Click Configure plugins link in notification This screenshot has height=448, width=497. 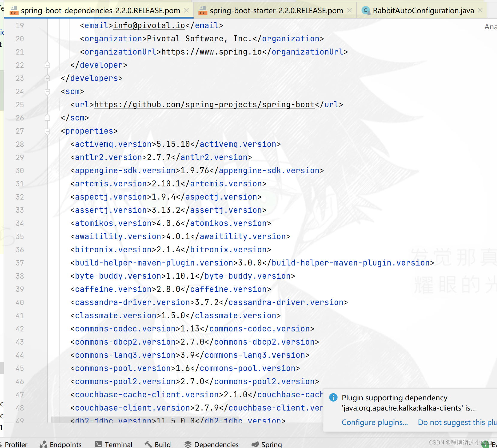(375, 422)
